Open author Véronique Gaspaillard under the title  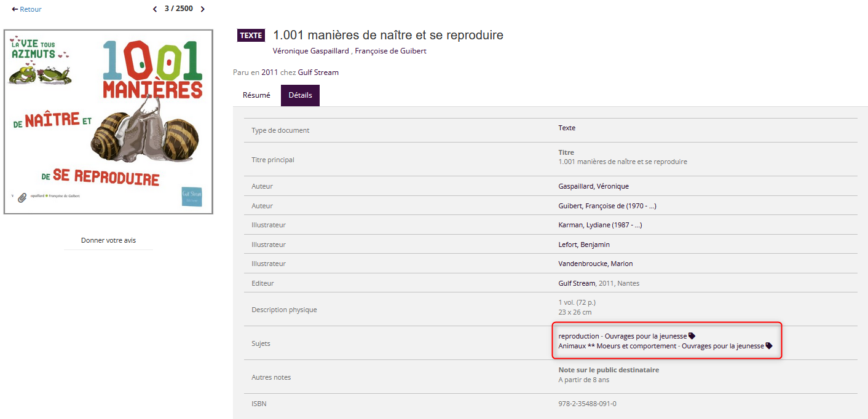coord(310,51)
